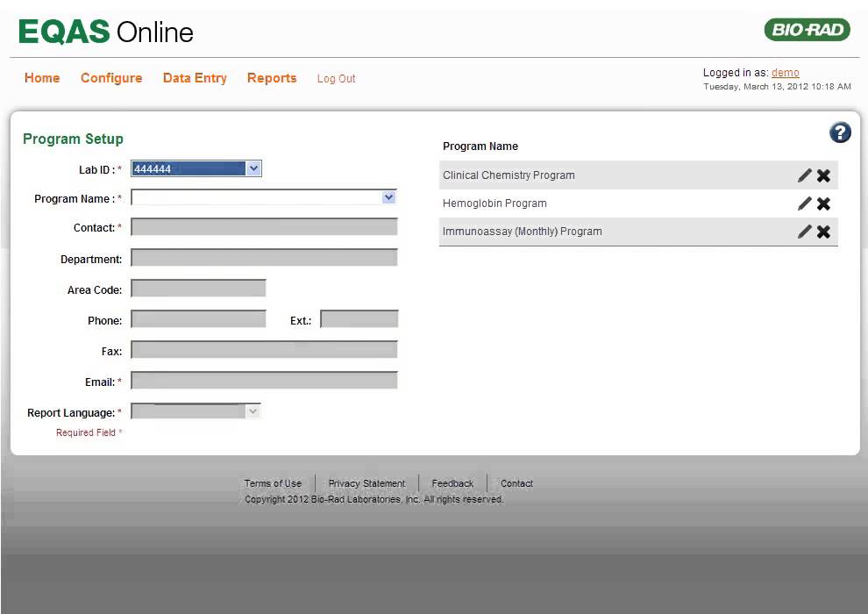Open the footer Contact link
The height and width of the screenshot is (614, 868).
[516, 483]
